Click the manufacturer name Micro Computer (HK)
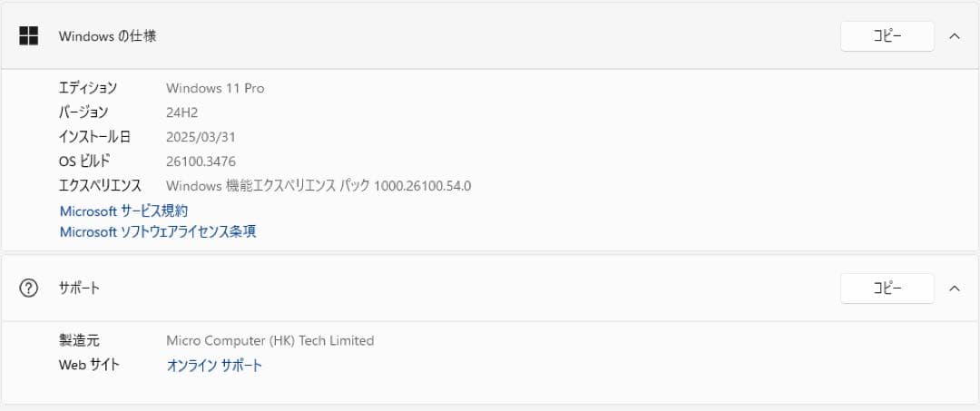This screenshot has height=411, width=980. pyautogui.click(x=269, y=341)
